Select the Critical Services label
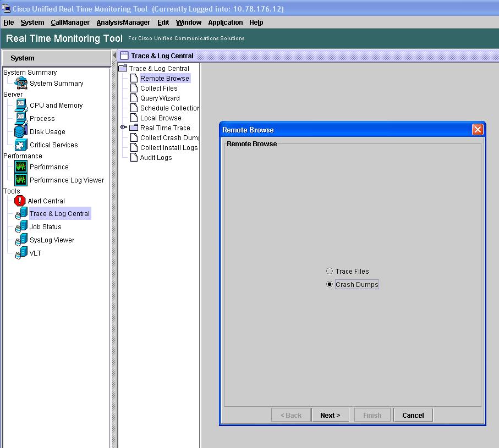This screenshot has height=448, width=499. click(53, 145)
